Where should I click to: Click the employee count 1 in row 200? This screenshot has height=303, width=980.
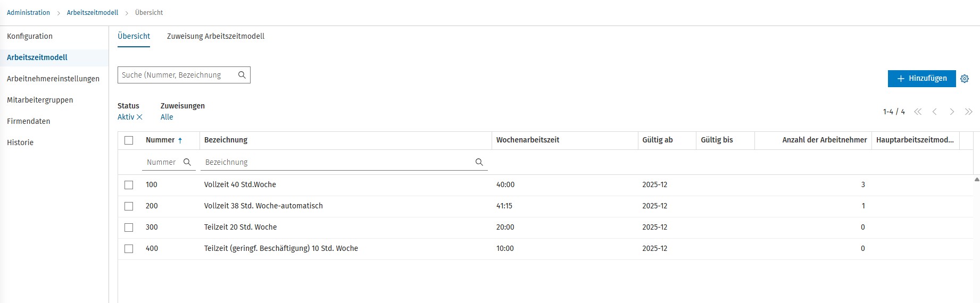(x=863, y=206)
